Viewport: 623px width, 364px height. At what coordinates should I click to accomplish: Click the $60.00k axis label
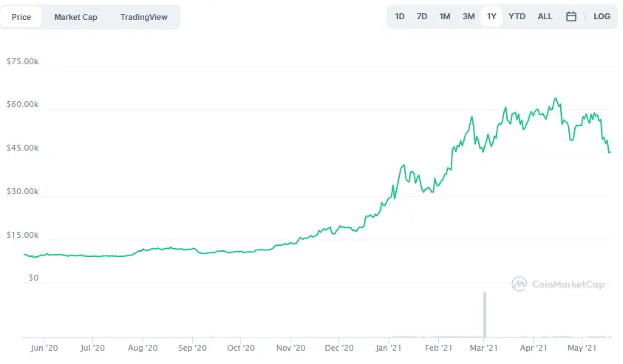23,104
